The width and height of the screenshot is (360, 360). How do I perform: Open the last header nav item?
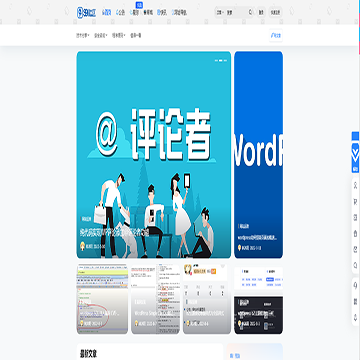click(x=179, y=13)
